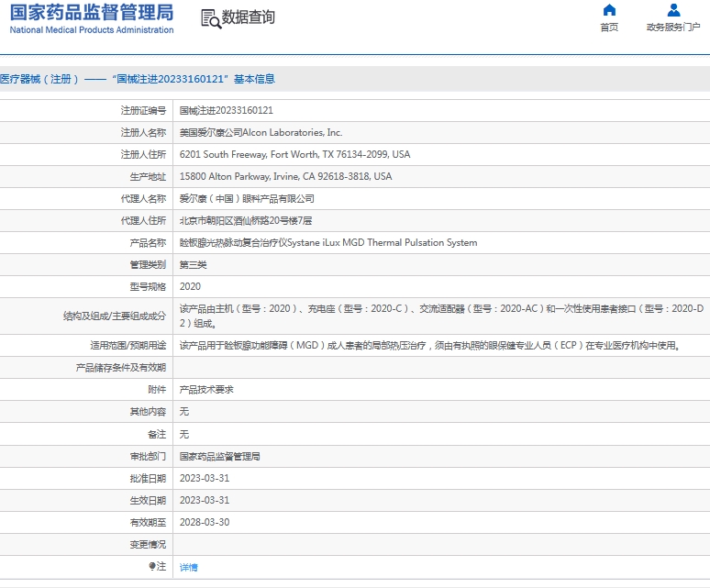710x588 pixels.
Task: Click 爱尔康（中国）眼科产品有限公司
Action: 247,199
